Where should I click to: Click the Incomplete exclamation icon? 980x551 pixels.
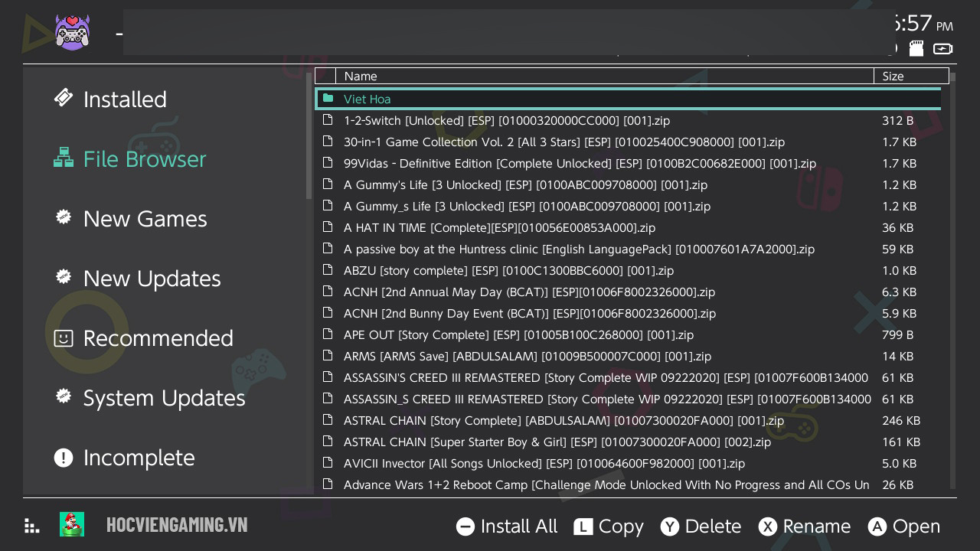(64, 458)
